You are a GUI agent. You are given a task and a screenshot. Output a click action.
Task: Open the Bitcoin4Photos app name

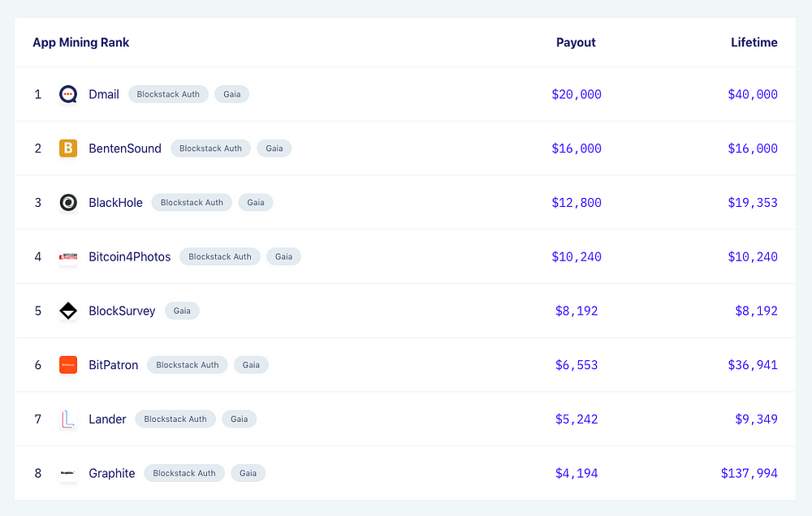[129, 256]
